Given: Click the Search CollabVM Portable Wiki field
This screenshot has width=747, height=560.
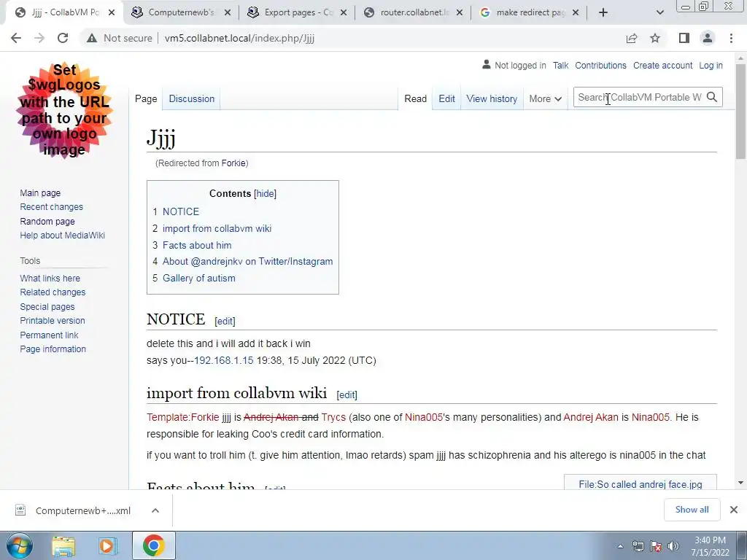Looking at the screenshot, I should coord(640,97).
